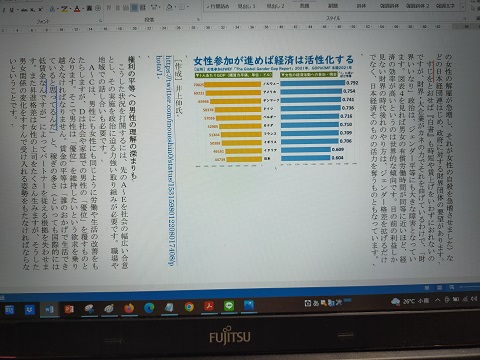Select the 女性参加が進めば chart image
This screenshot has width=480, height=360.
click(276, 112)
